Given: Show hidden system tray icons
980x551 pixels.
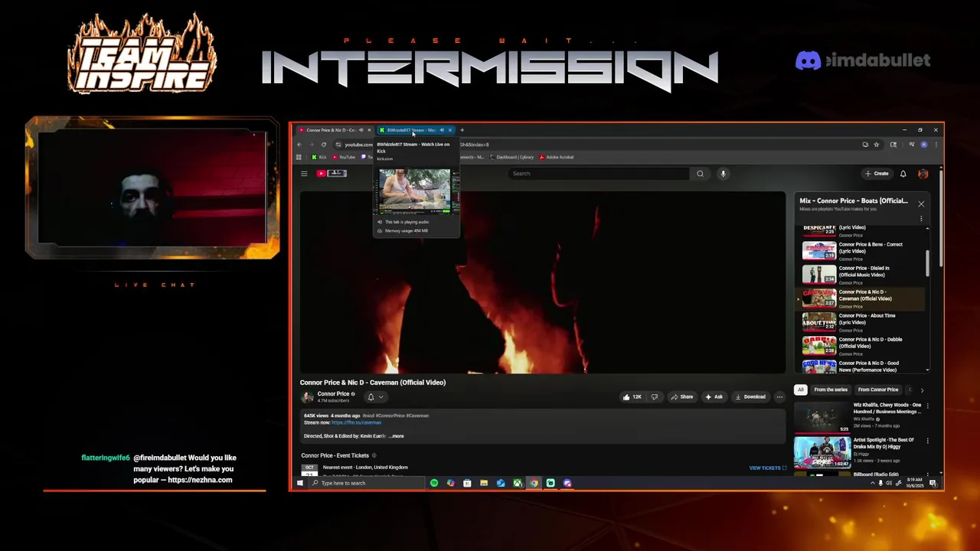Looking at the screenshot, I should tap(872, 483).
